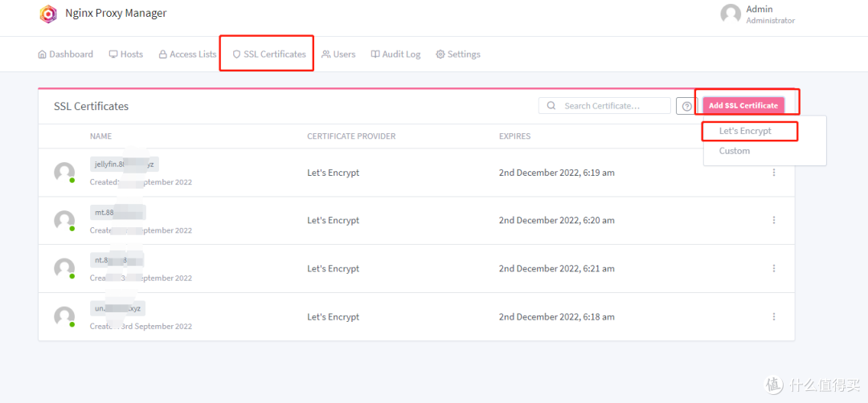Open three-dot menu for jellyfin certificate
The width and height of the screenshot is (868, 403).
click(x=774, y=173)
